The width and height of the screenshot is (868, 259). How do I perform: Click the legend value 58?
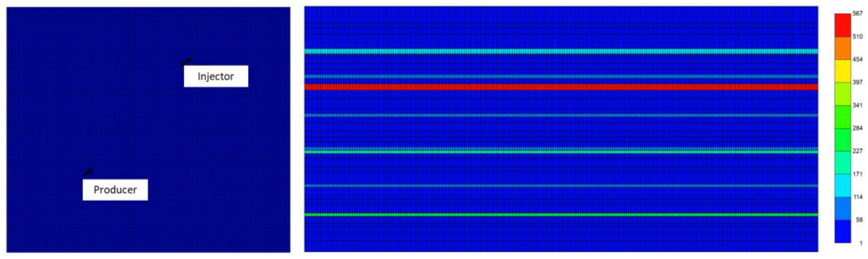(x=859, y=220)
